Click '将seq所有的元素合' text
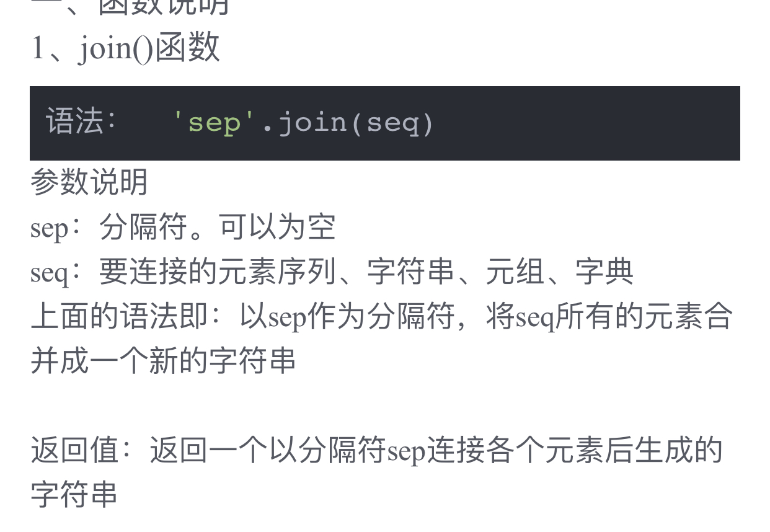 (610, 316)
